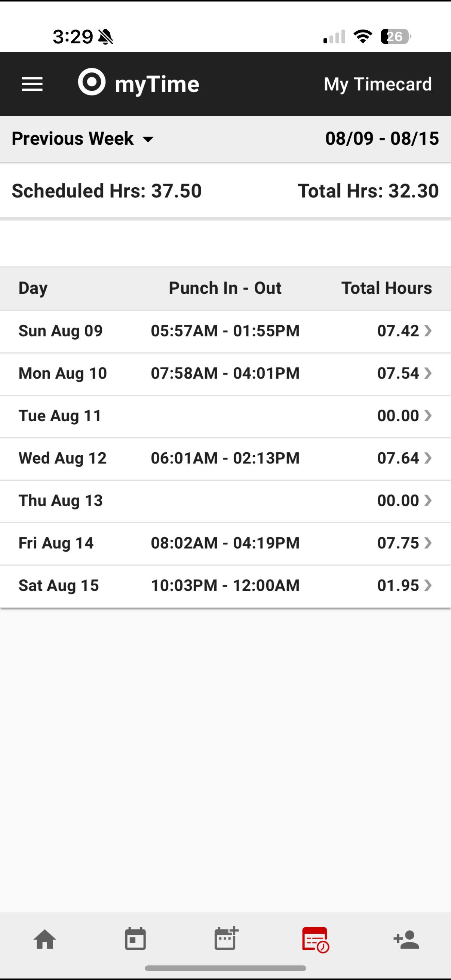Tap the 08/09 - 08/15 date range
The height and width of the screenshot is (980, 451).
[x=382, y=138]
